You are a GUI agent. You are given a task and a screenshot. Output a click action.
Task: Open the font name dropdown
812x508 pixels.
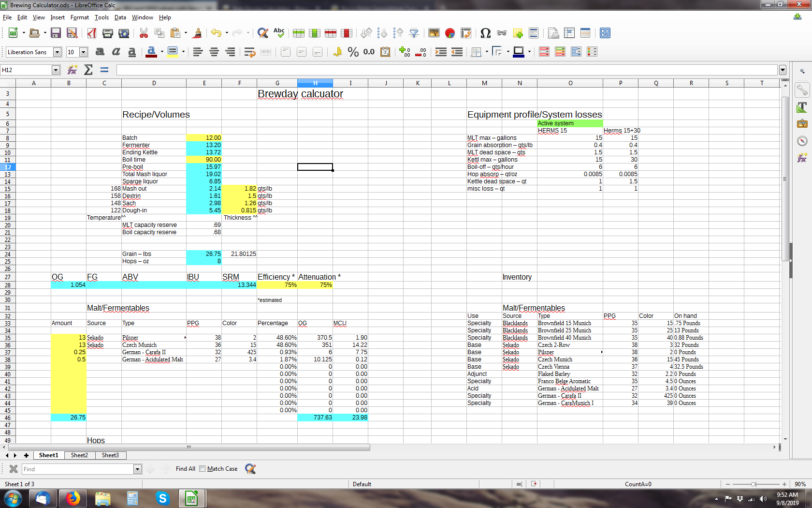point(57,52)
